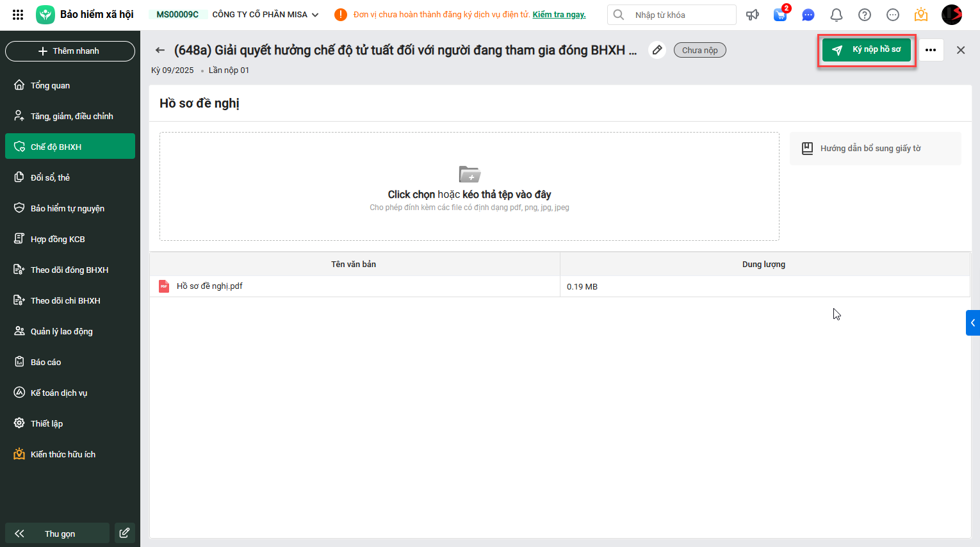Click the orange warning exclamation icon

point(341,15)
